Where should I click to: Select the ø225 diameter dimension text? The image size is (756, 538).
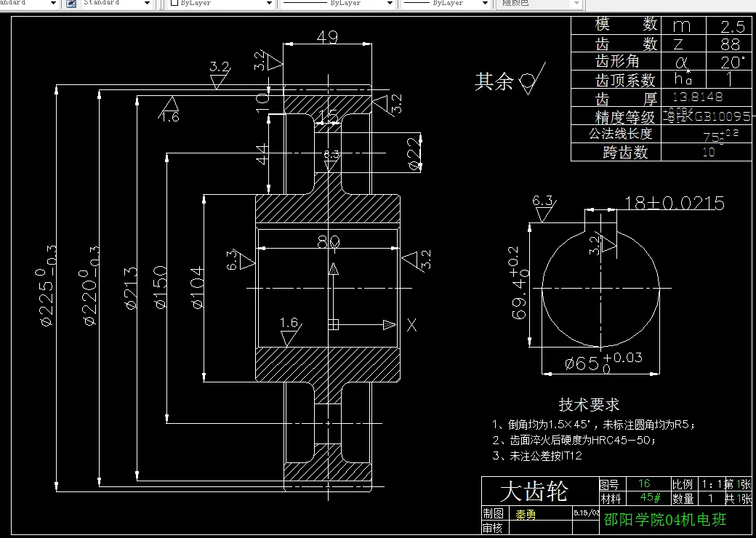(47, 286)
